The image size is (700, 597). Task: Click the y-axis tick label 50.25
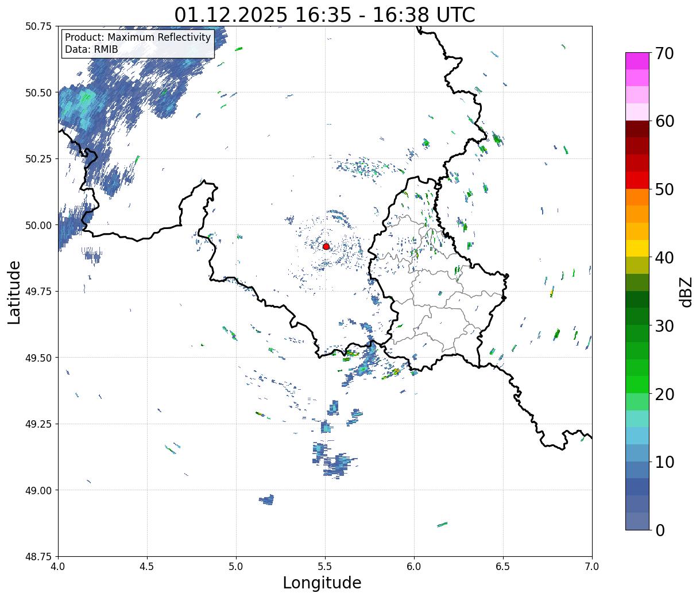coord(38,159)
